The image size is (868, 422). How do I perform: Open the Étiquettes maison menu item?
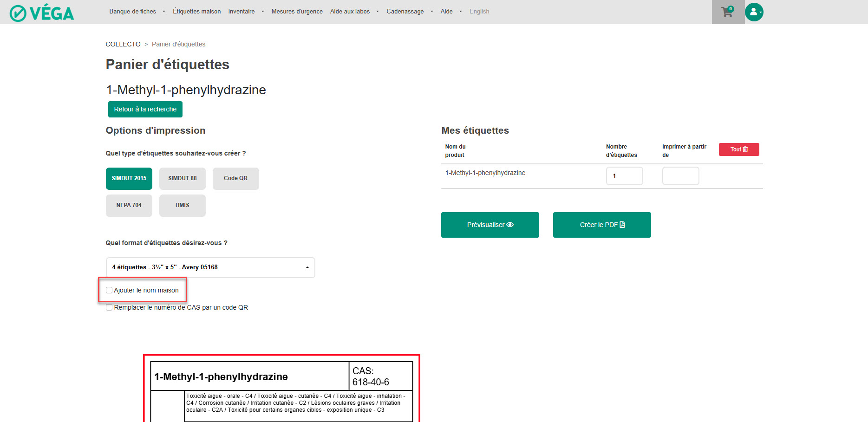point(196,12)
